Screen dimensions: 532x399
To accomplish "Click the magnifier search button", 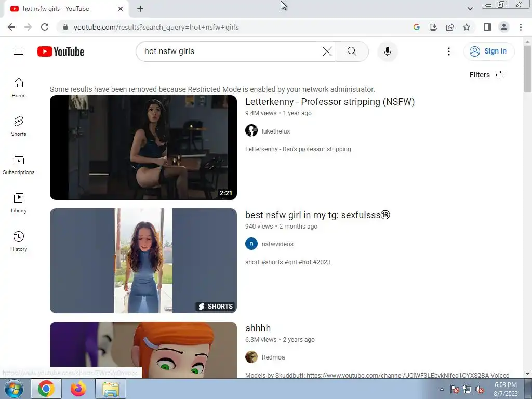I will click(352, 51).
